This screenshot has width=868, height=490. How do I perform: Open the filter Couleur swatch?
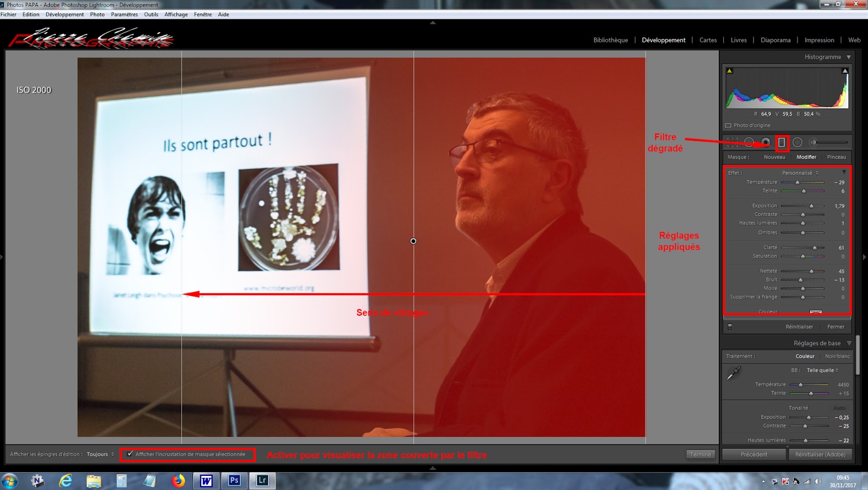(815, 312)
